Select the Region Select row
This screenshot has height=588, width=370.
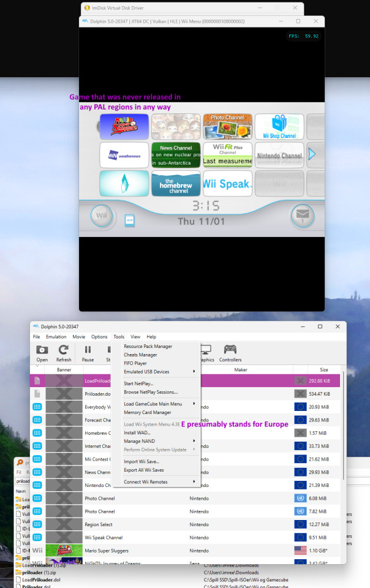click(x=185, y=524)
